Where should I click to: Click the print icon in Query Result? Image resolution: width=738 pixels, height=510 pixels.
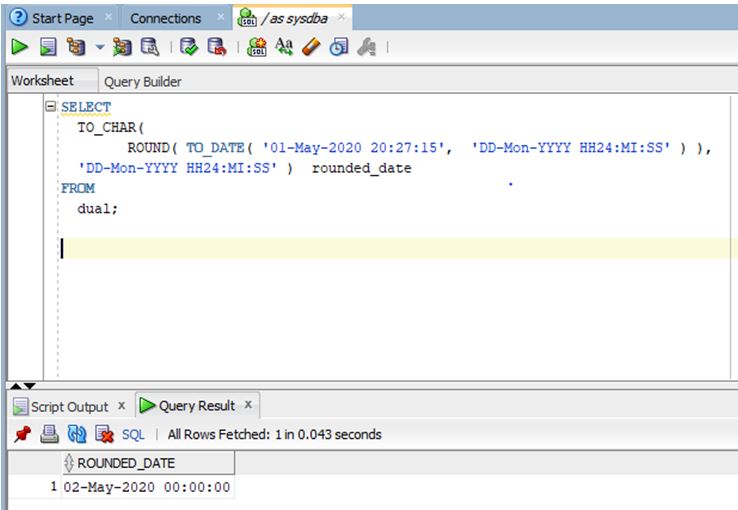pos(49,434)
